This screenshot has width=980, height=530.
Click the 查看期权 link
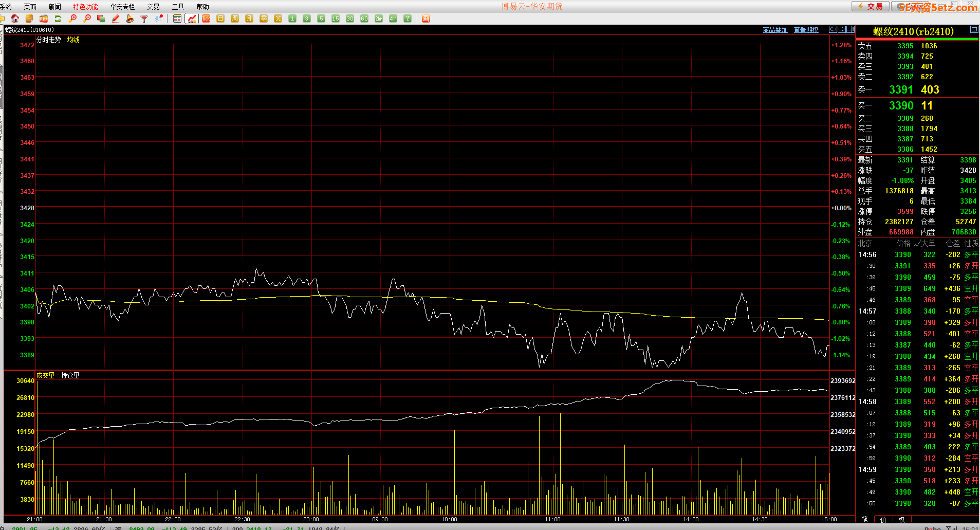(x=806, y=30)
